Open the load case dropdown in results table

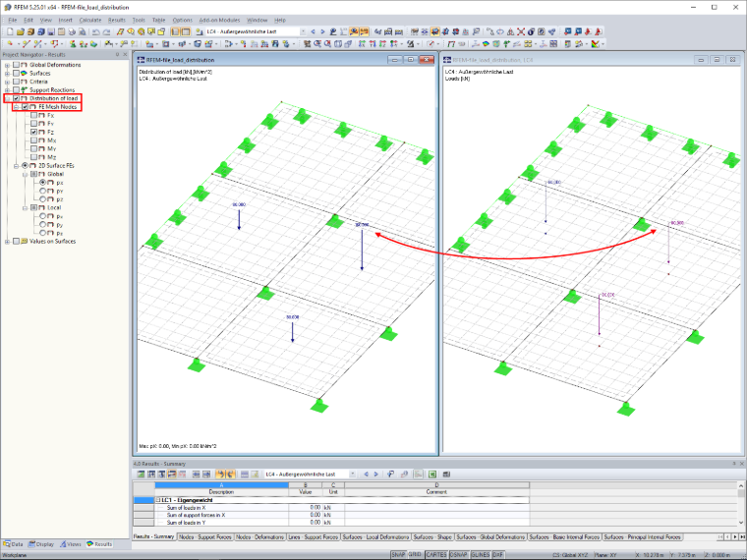click(x=353, y=475)
